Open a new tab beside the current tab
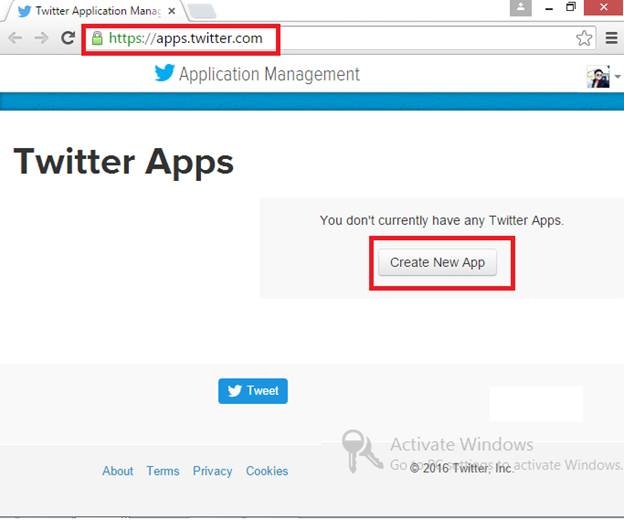The image size is (624, 520). tap(202, 12)
